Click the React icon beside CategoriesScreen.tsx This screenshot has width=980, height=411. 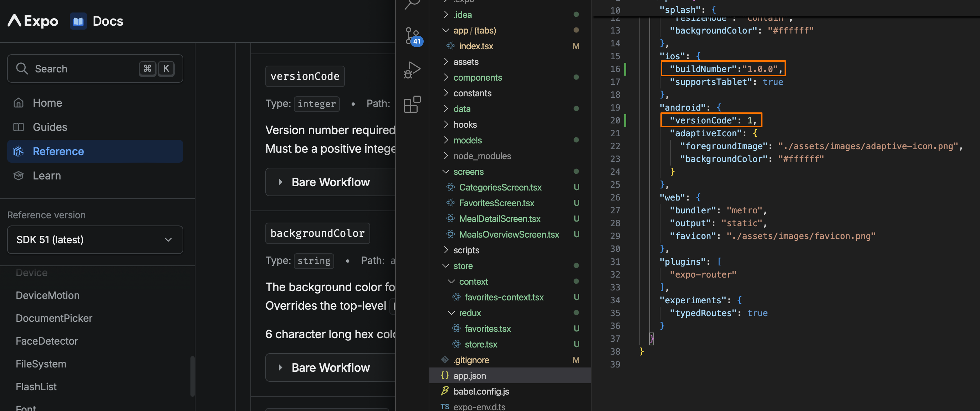point(450,187)
